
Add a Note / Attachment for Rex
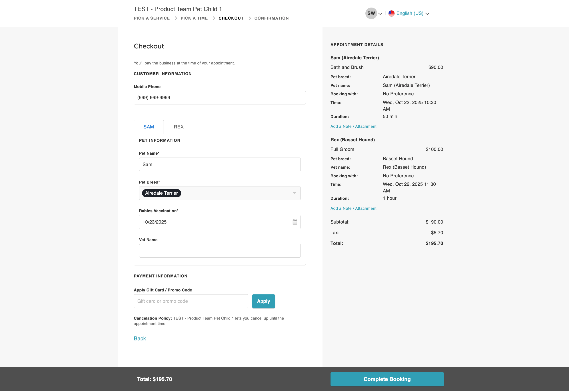pyautogui.click(x=353, y=208)
